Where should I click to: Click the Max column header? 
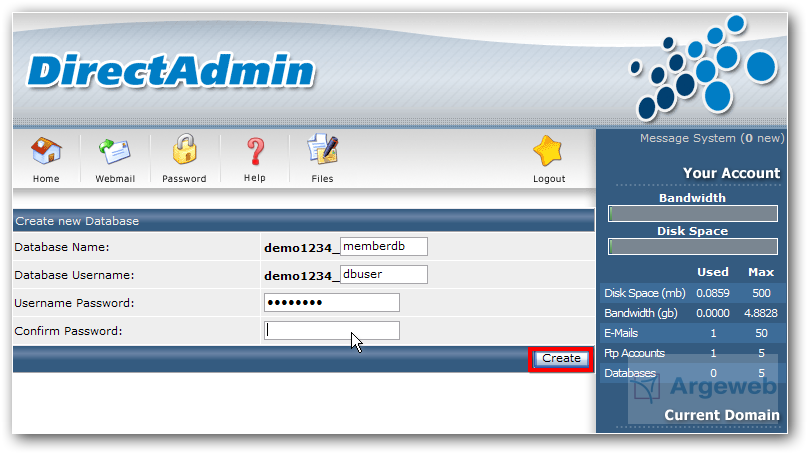(x=761, y=272)
